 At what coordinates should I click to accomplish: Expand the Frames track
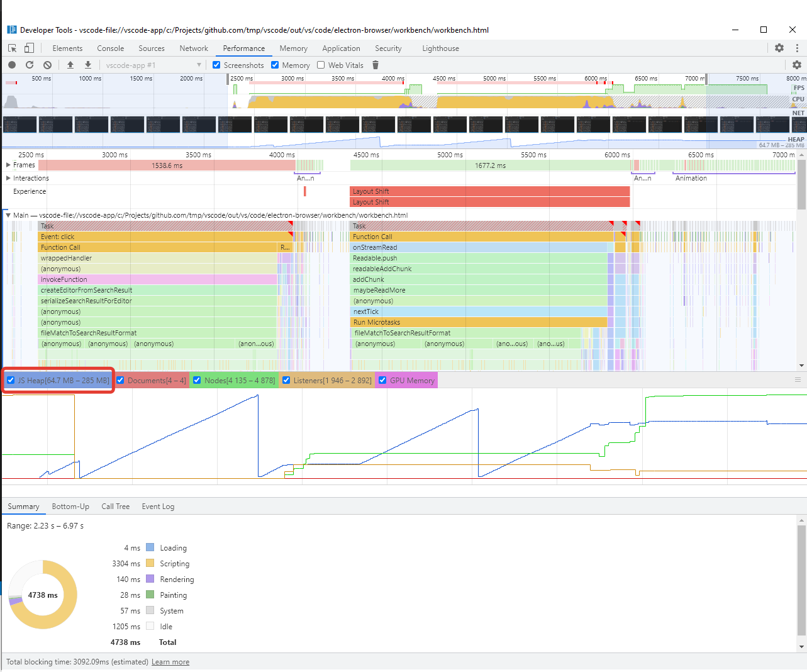[8, 165]
